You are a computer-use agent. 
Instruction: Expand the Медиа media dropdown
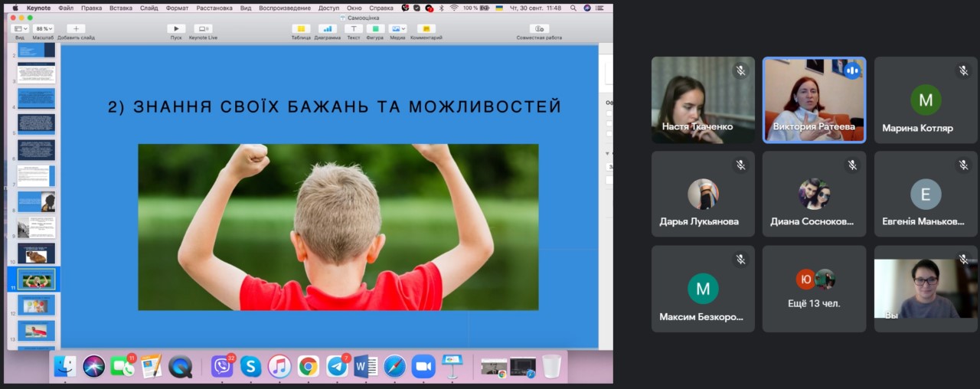point(397,29)
